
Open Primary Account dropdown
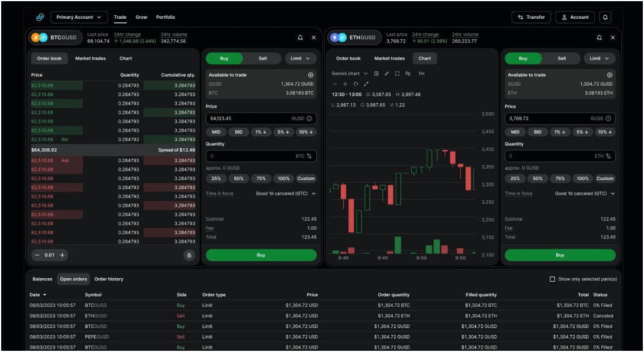point(79,17)
